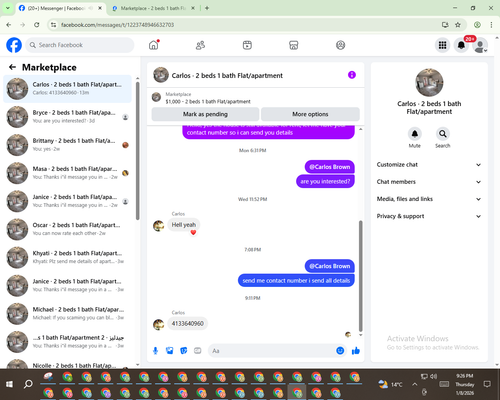Open the Facebook logo home link
This screenshot has width=500, height=400.
tap(14, 45)
